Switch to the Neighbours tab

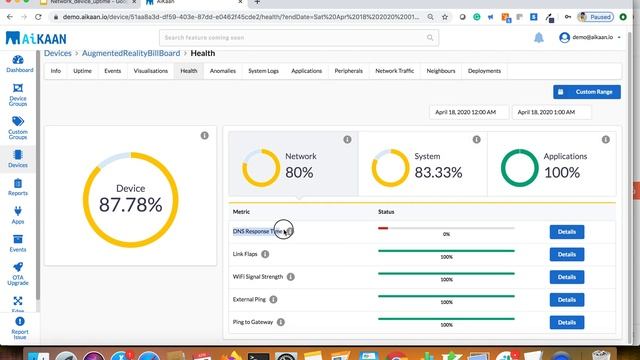click(x=441, y=71)
